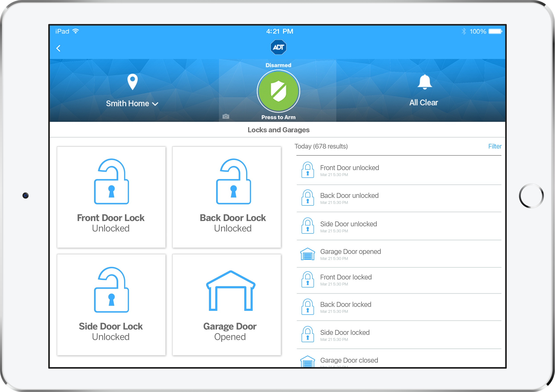Tap garage icon beside Garage Door closed

pyautogui.click(x=308, y=362)
